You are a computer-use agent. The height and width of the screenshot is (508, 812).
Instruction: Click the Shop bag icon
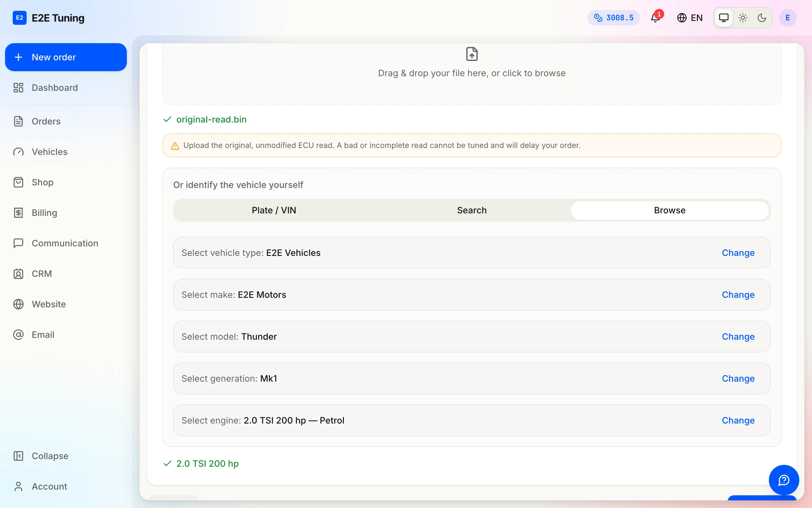coord(18,183)
